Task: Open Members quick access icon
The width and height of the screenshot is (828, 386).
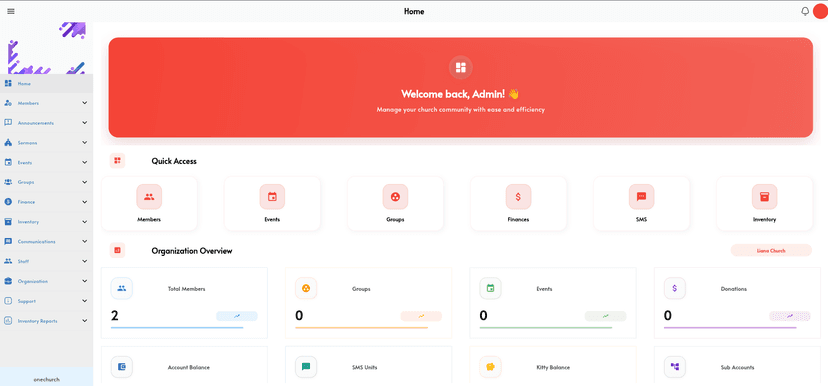Action: point(149,197)
